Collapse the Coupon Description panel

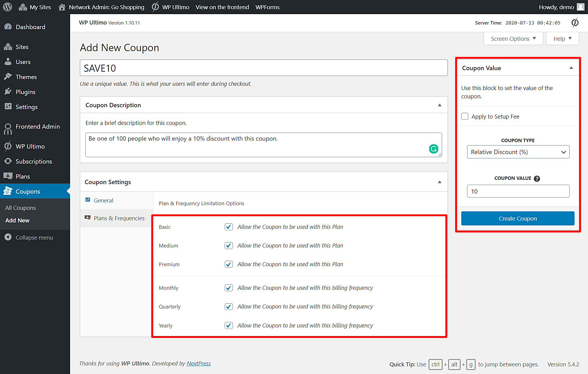tap(440, 105)
